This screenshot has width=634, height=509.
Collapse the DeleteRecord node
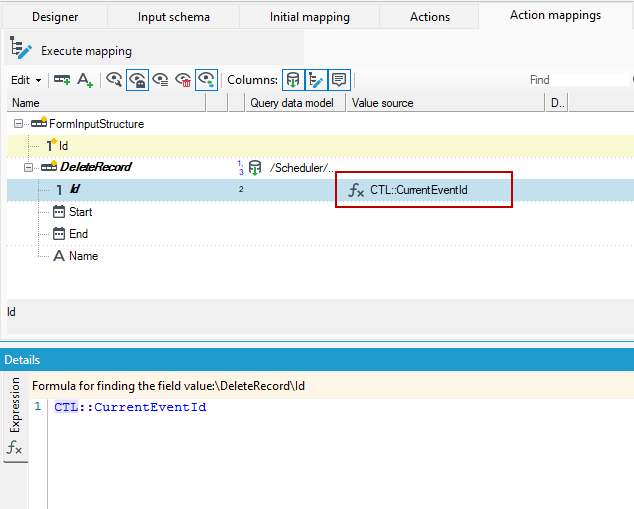[x=28, y=167]
